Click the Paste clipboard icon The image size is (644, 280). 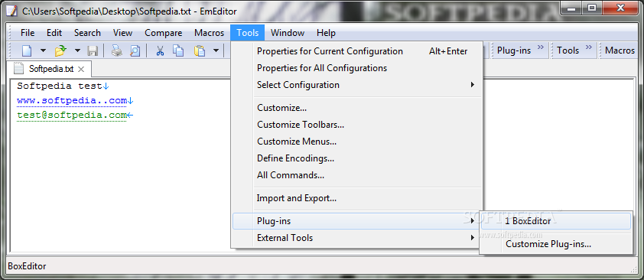200,51
